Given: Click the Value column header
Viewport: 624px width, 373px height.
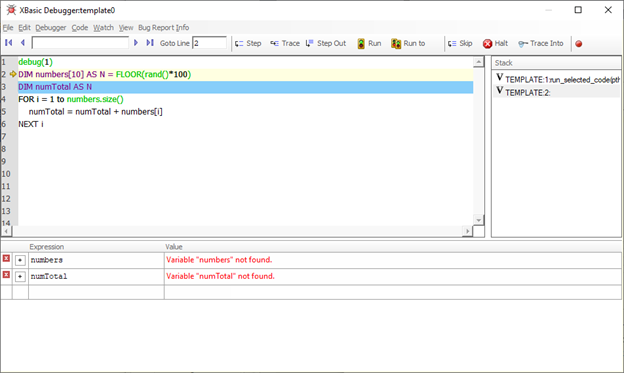Looking at the screenshot, I should click(x=174, y=247).
